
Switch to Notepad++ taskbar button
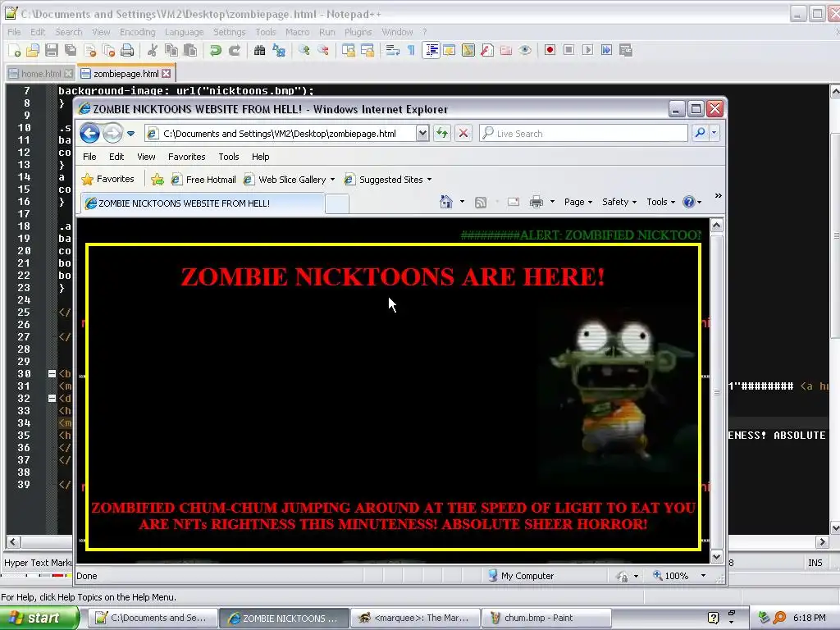[153, 619]
